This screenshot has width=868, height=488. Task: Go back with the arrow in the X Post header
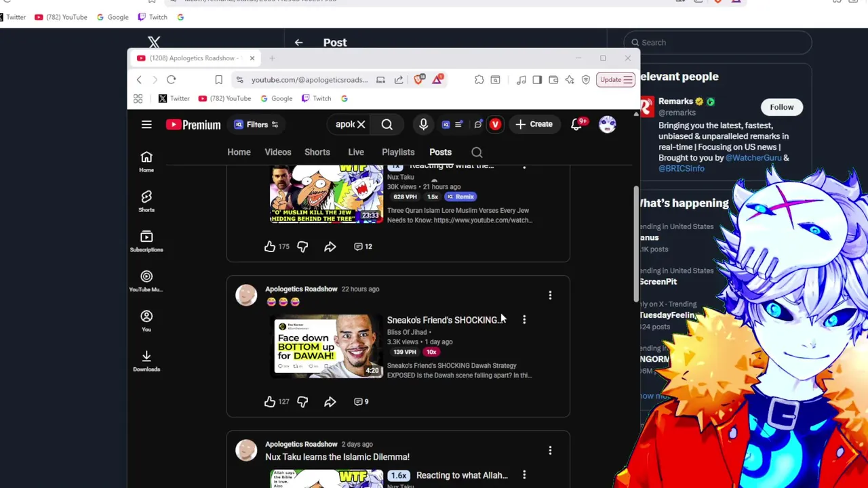coord(298,43)
